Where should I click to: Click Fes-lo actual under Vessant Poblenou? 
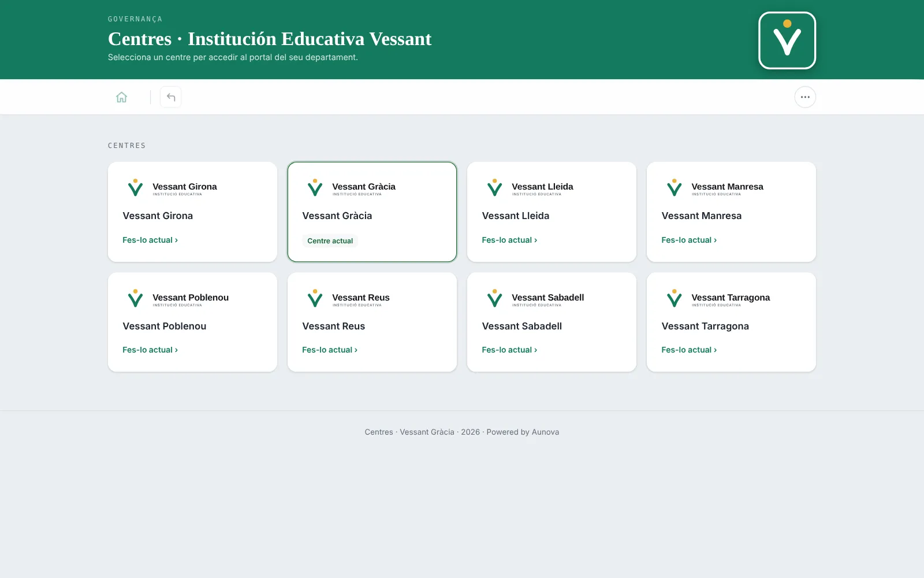click(150, 350)
